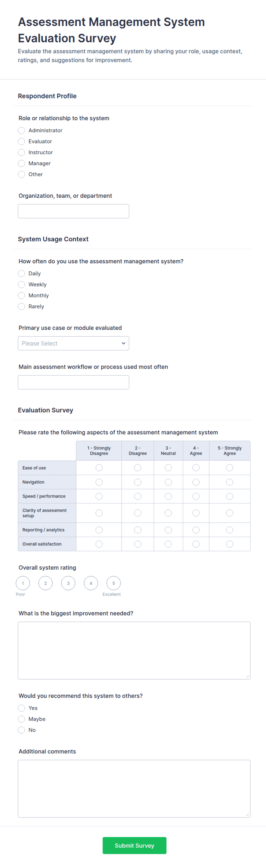Image resolution: width=266 pixels, height=868 pixels.
Task: Select overall system rating 3
Action: (x=68, y=583)
